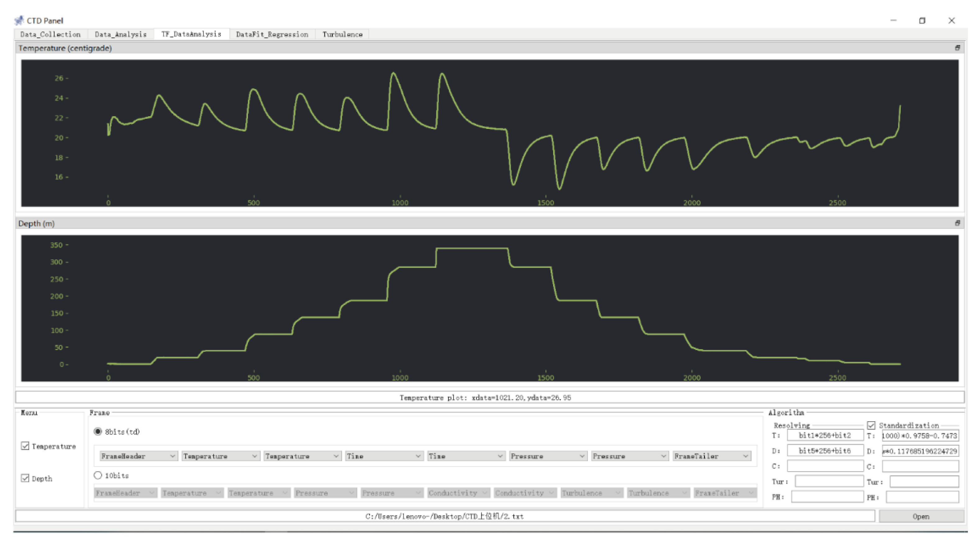This screenshot has height=547, width=980.
Task: Float the Depth plot panel
Action: pos(957,223)
